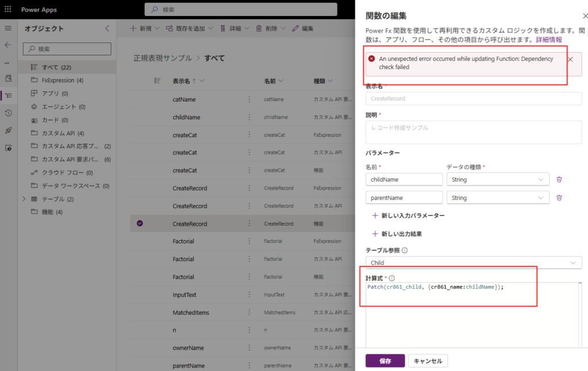The image size is (588, 371).
Task: Delete the childName parameter with trash icon
Action: [559, 179]
